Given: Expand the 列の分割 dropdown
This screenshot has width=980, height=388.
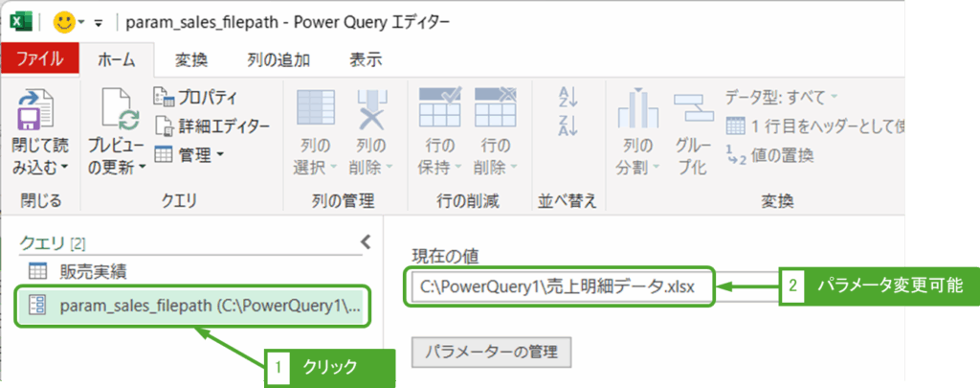Looking at the screenshot, I should tap(655, 167).
